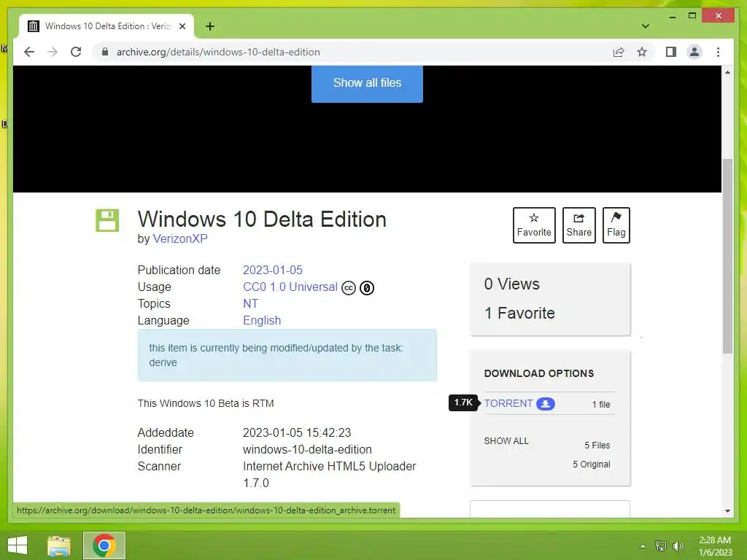
Task: Click the public domain zero icon
Action: point(367,288)
